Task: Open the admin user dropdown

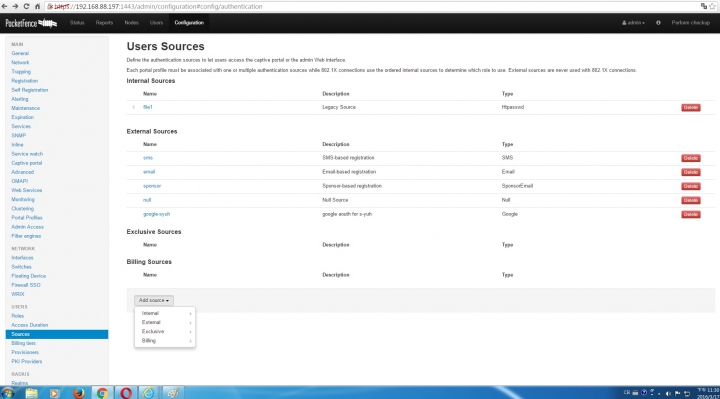Action: click(633, 22)
